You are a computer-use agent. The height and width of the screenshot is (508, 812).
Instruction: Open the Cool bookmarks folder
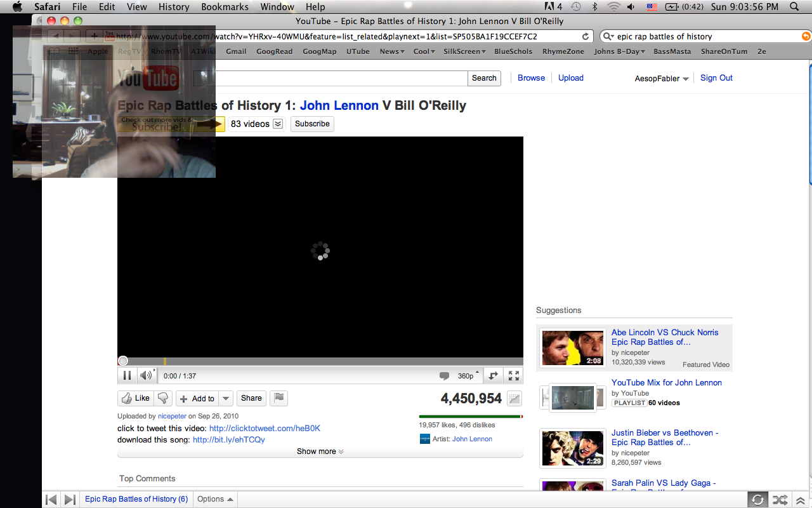[424, 51]
